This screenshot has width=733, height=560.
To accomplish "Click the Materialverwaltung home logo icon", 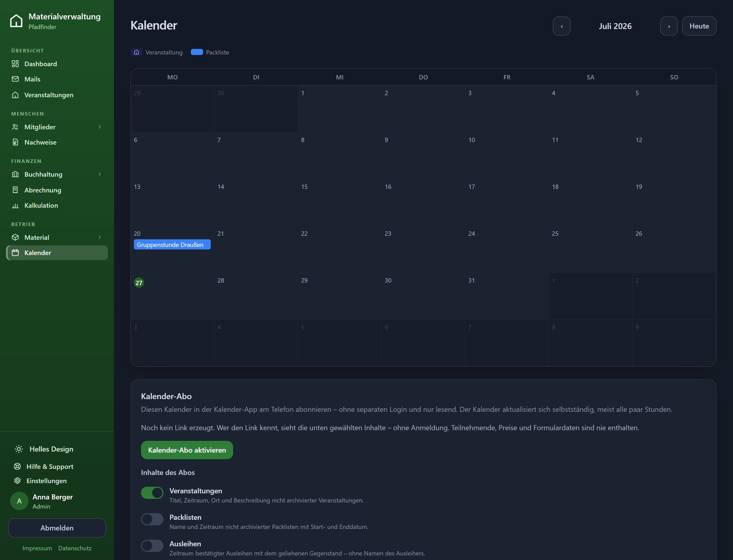I will [16, 21].
